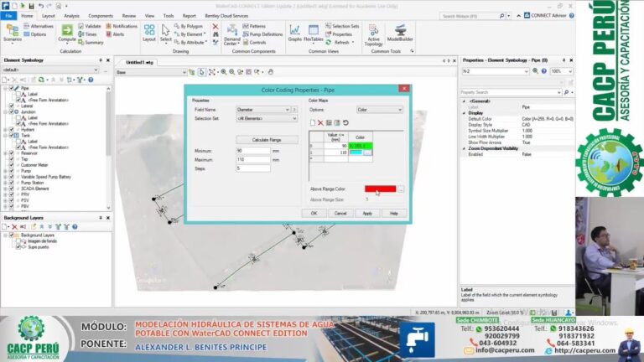Click the Pan hand tool in drawing toolbar
The image size is (644, 362).
tap(271, 72)
